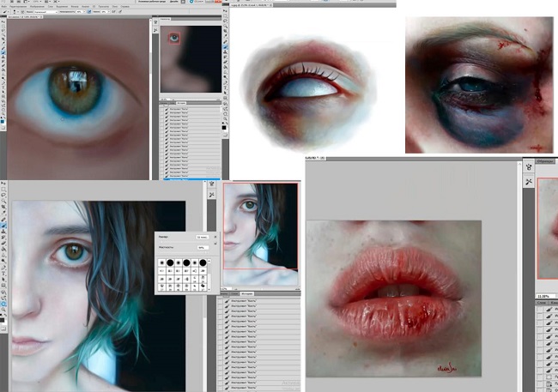Open the lower collapsed panel icon beside the eye close-up navigator

click(155, 31)
